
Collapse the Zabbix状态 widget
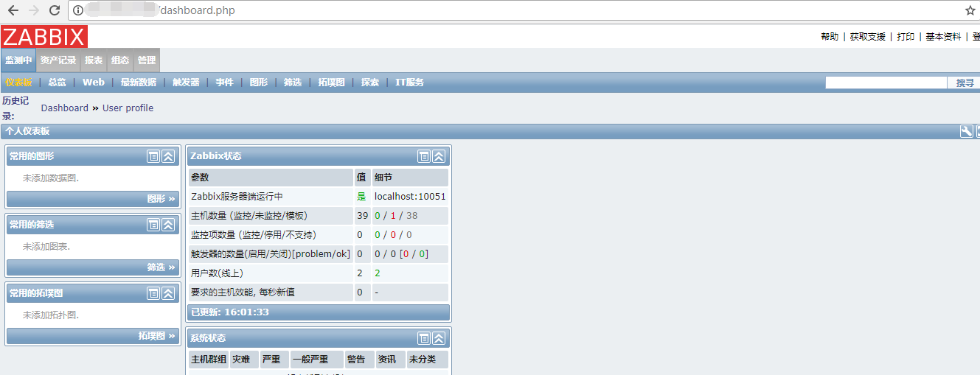(439, 156)
